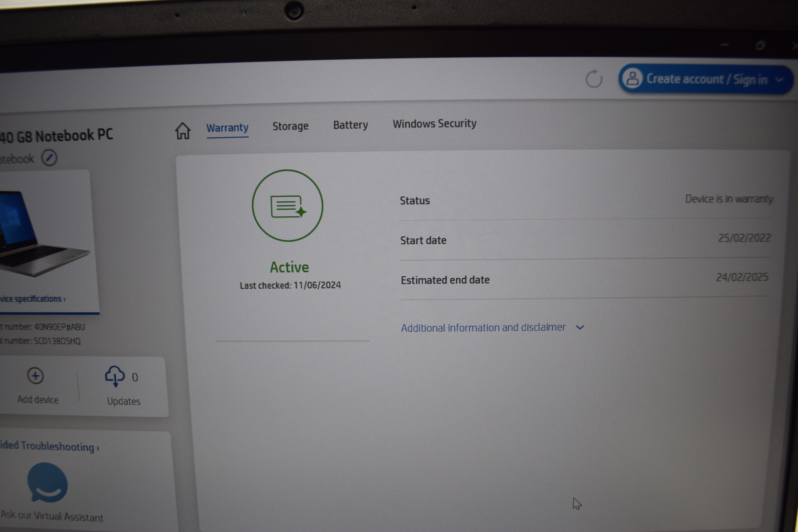Click the Status row label

point(415,200)
